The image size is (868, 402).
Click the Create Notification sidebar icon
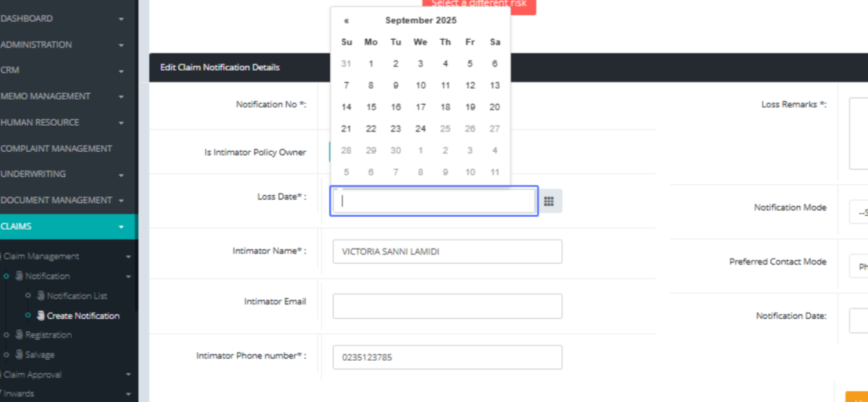tap(41, 316)
